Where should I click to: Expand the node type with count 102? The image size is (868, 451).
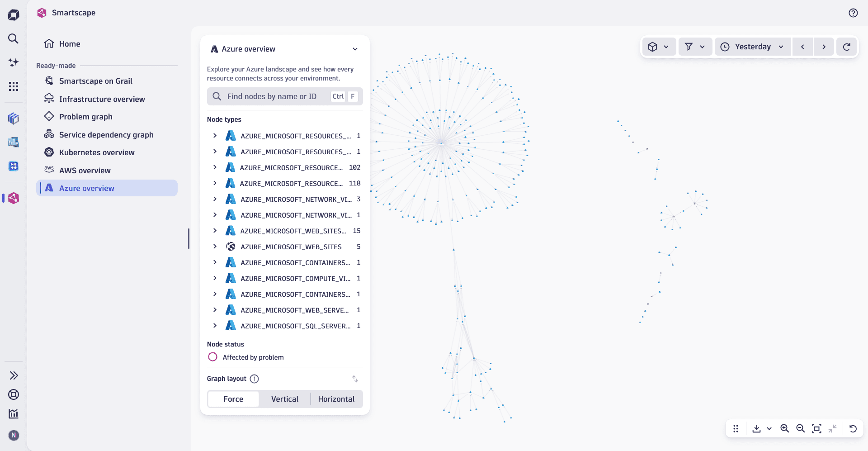tap(215, 167)
